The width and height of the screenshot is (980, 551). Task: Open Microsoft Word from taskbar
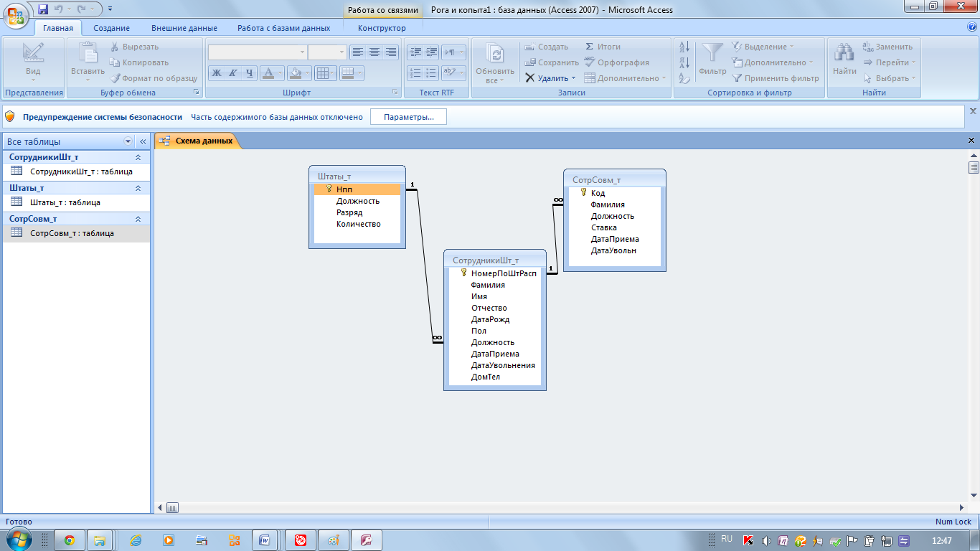pyautogui.click(x=264, y=540)
